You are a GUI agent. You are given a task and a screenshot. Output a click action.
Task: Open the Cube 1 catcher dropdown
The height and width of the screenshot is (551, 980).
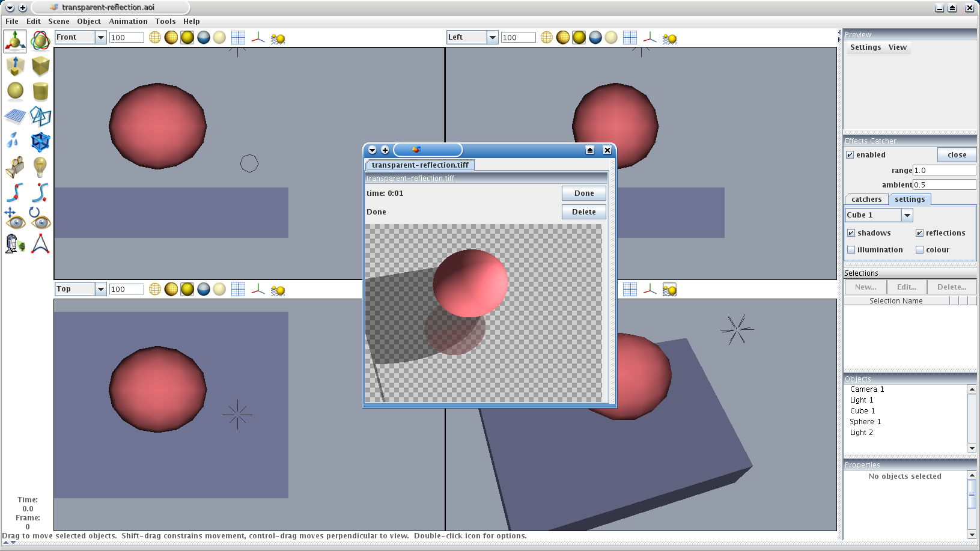coord(907,215)
